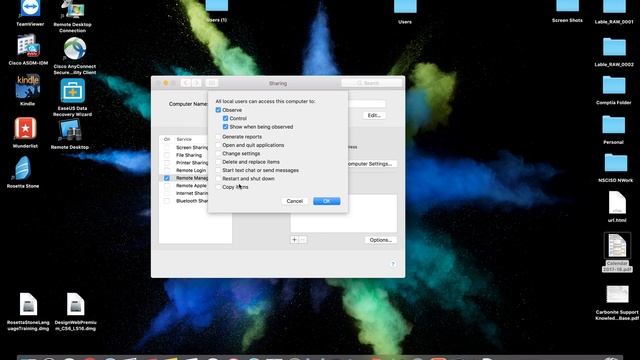The width and height of the screenshot is (640, 360).
Task: Toggle Remote Management service checkbox
Action: pos(167,178)
